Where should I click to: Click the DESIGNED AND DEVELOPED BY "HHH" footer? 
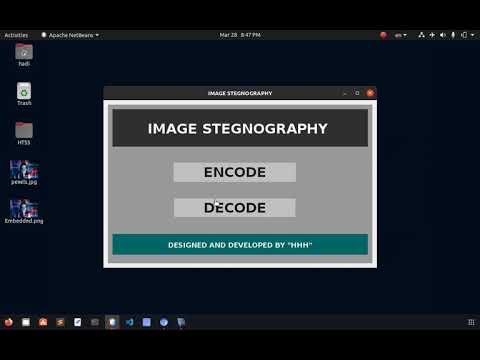(x=240, y=245)
